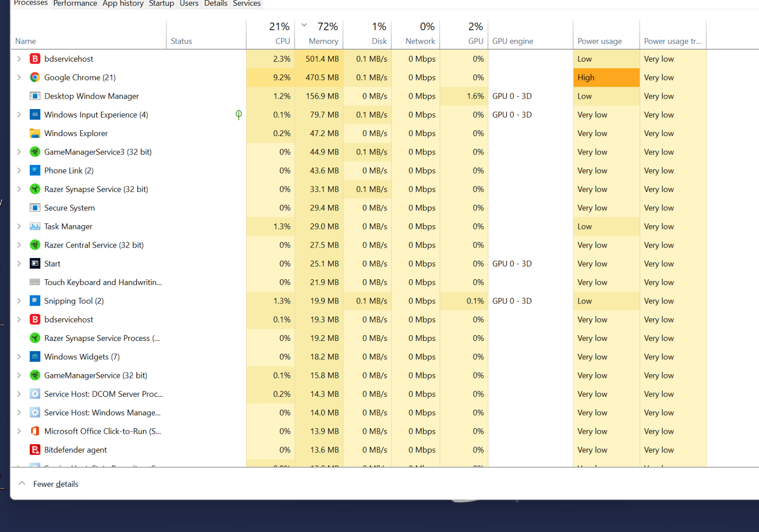Expand the Razer Central Service (32 bit) row
The width and height of the screenshot is (759, 532).
coord(19,245)
